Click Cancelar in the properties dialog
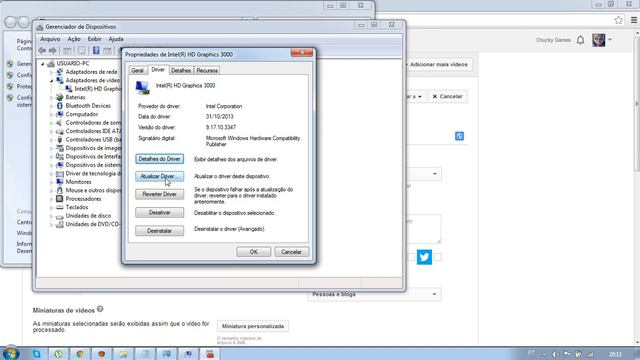Screen dimensions: 640x360 click(291, 252)
